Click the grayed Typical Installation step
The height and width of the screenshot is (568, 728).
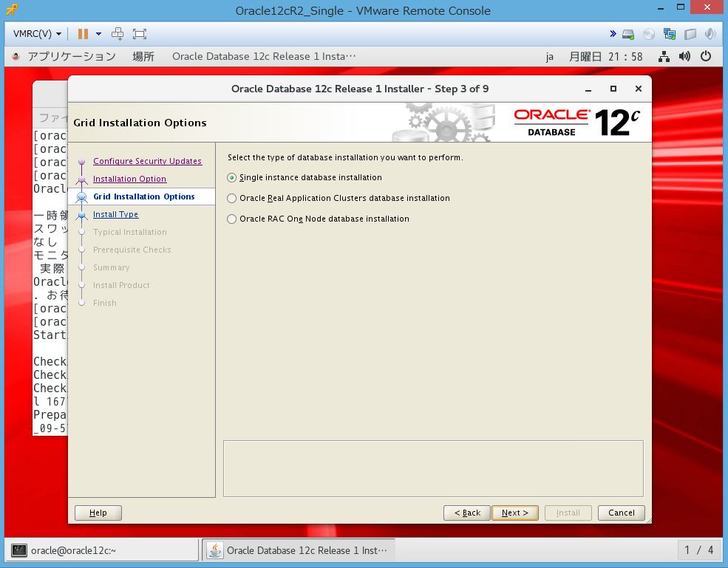[x=129, y=232]
